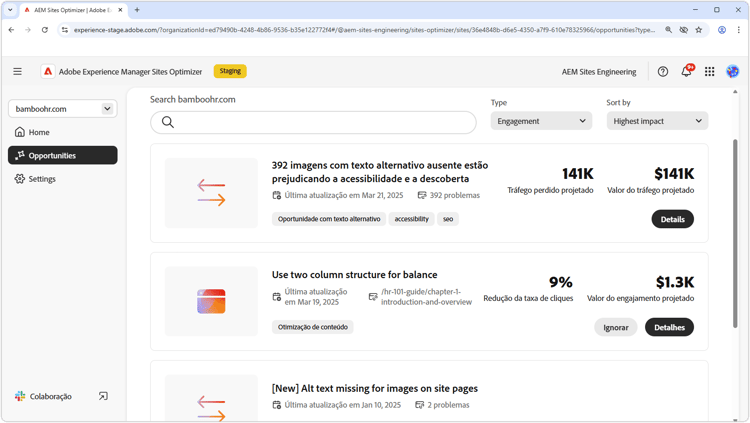Viewport: 750px width, 423px height.
Task: Go back in browser history
Action: (x=11, y=30)
